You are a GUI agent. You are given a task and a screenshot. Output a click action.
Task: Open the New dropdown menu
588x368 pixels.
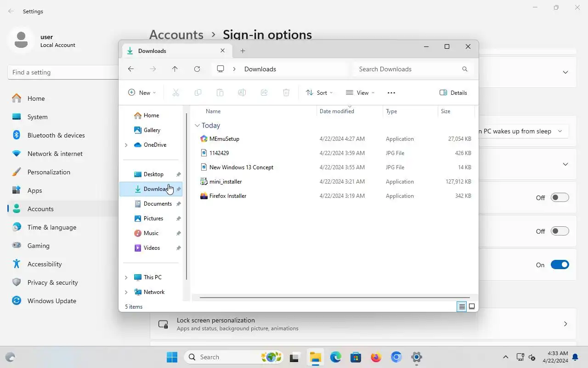tap(142, 92)
